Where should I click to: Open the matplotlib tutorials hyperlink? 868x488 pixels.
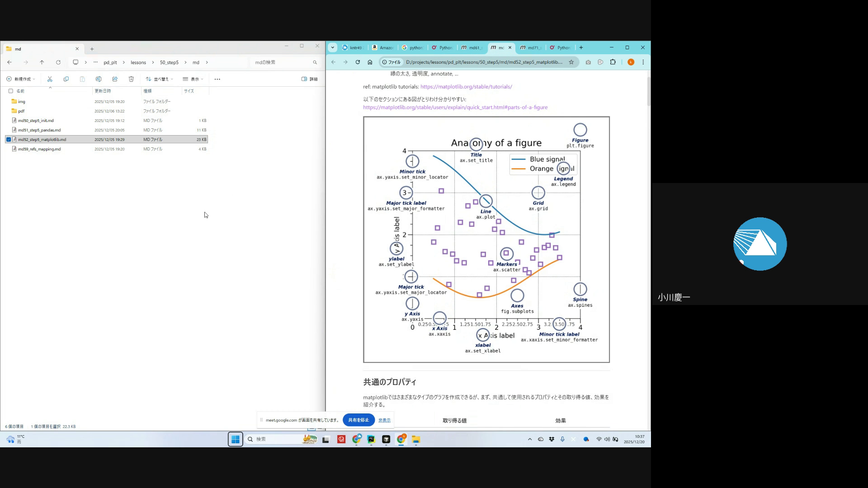click(x=466, y=87)
